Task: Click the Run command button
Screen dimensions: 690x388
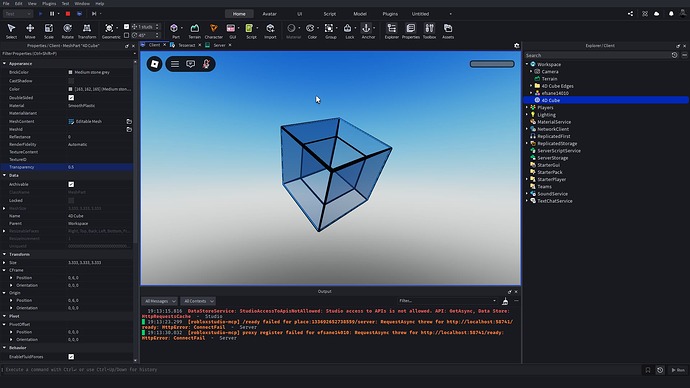Action: coord(678,370)
